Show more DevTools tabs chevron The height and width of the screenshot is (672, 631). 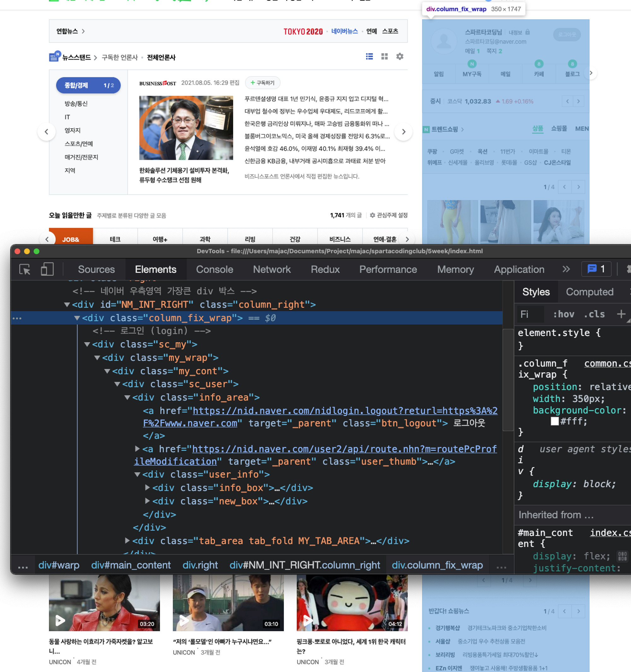566,269
